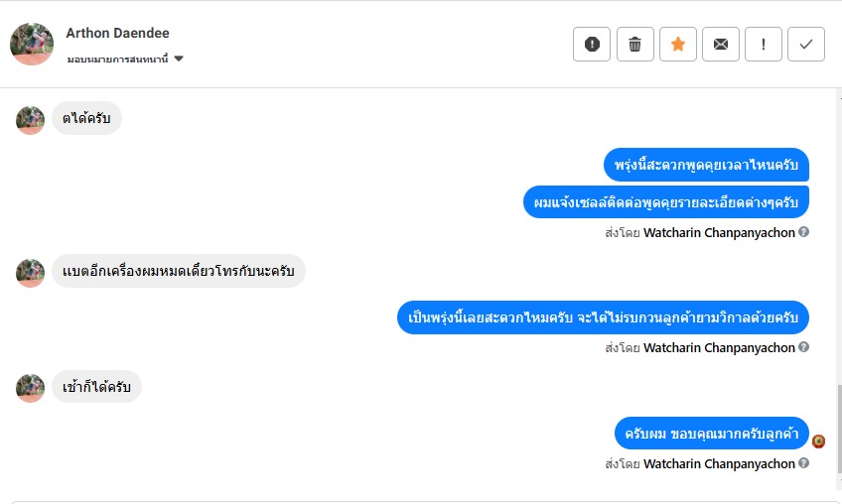Click the exclamation mark priority icon

pyautogui.click(x=764, y=44)
